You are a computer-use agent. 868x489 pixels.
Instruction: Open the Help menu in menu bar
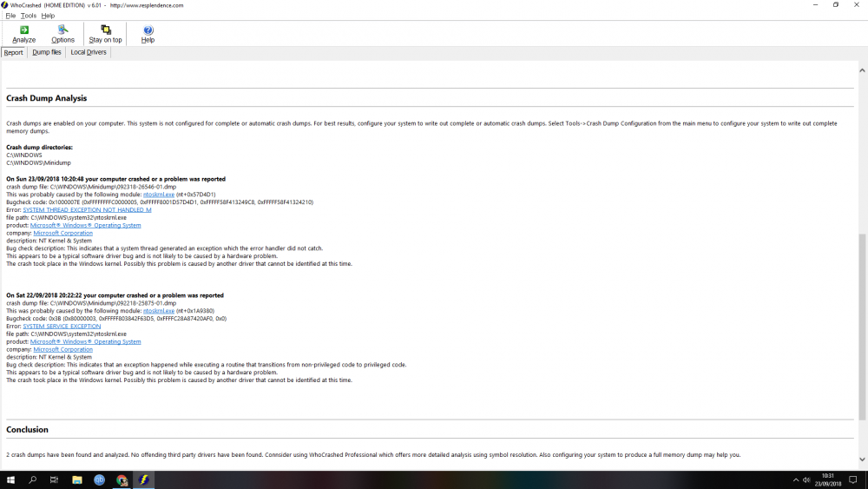click(x=48, y=16)
